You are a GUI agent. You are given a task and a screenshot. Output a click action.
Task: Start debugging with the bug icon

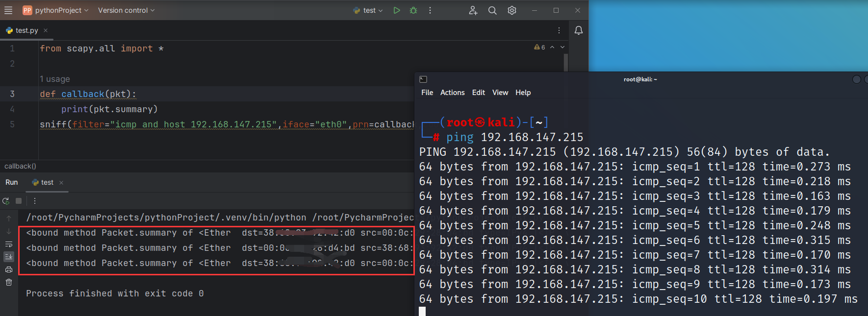click(x=413, y=10)
